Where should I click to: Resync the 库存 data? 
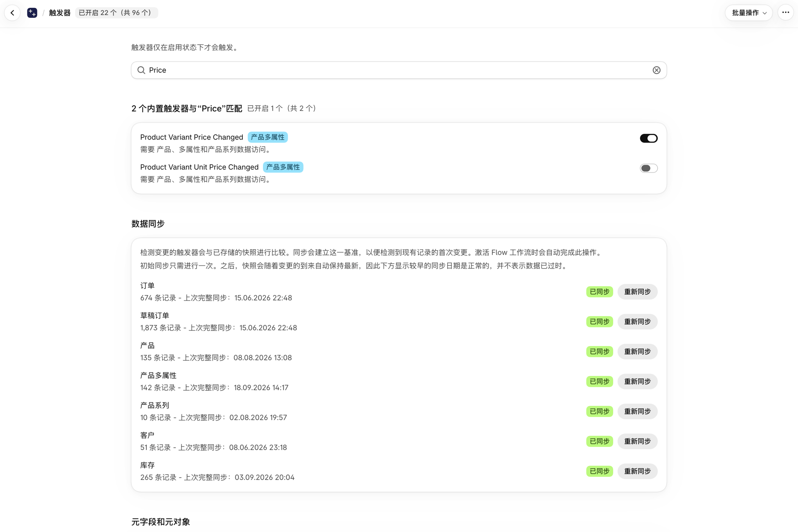tap(637, 471)
